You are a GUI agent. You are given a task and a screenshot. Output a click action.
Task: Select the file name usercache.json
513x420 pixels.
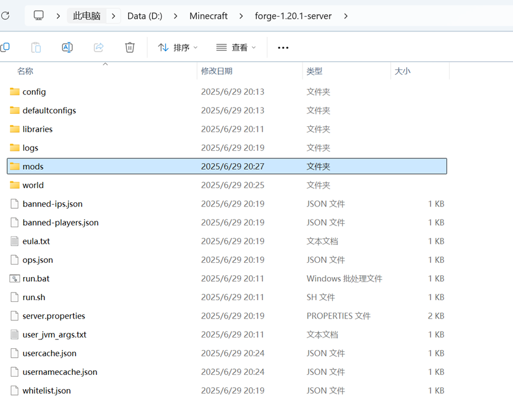click(x=49, y=353)
